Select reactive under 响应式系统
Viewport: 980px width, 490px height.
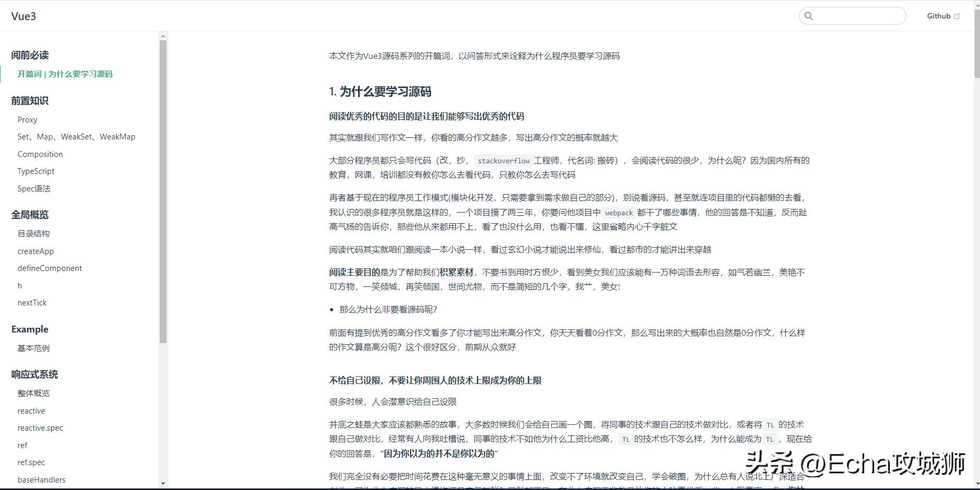[x=31, y=410]
